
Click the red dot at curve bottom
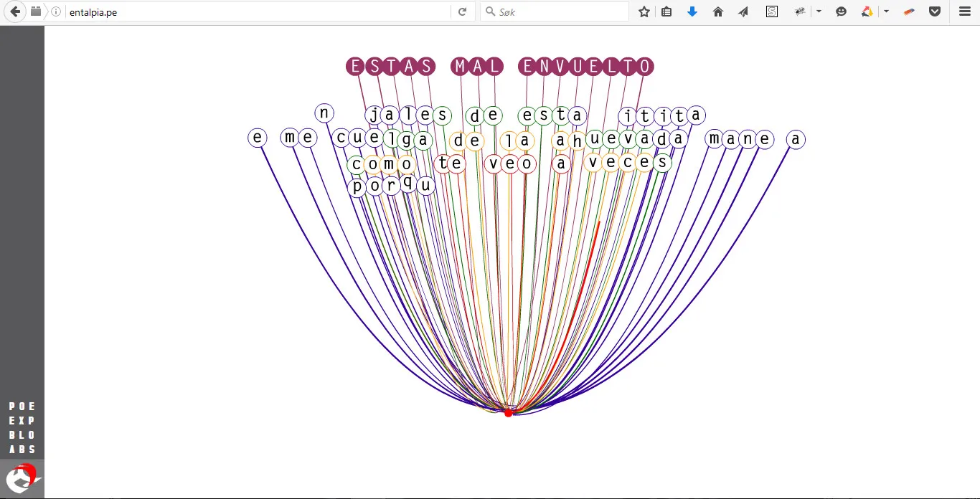point(509,413)
